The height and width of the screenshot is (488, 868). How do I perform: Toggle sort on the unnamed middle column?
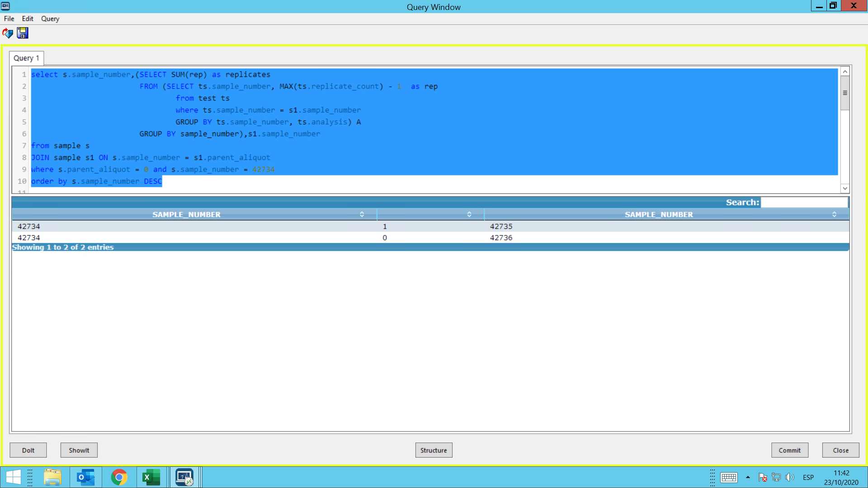pyautogui.click(x=469, y=214)
